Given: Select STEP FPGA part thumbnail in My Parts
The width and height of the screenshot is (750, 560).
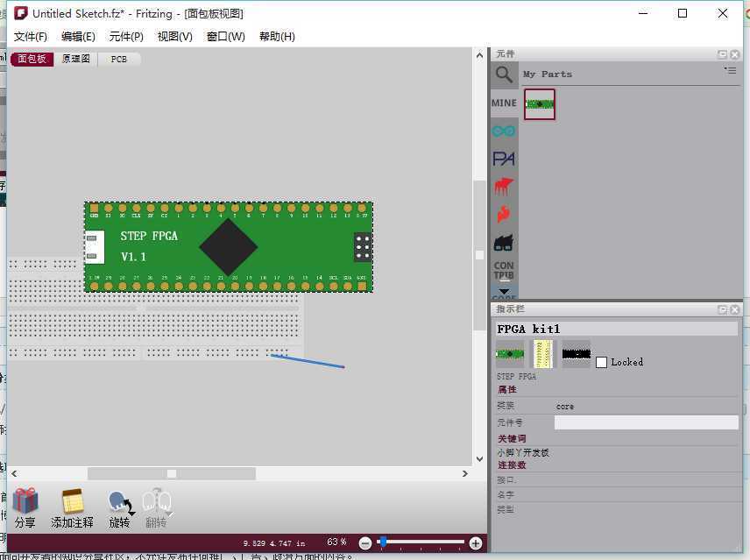Looking at the screenshot, I should (x=540, y=103).
